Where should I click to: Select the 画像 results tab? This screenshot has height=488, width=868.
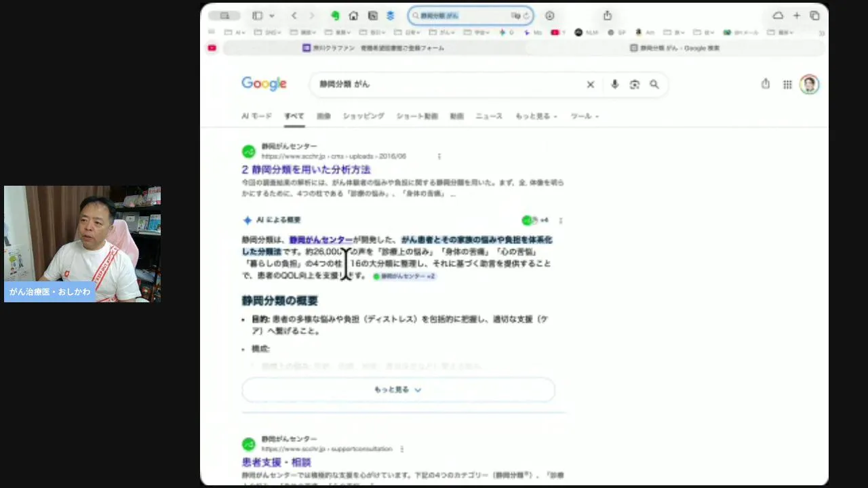click(323, 116)
